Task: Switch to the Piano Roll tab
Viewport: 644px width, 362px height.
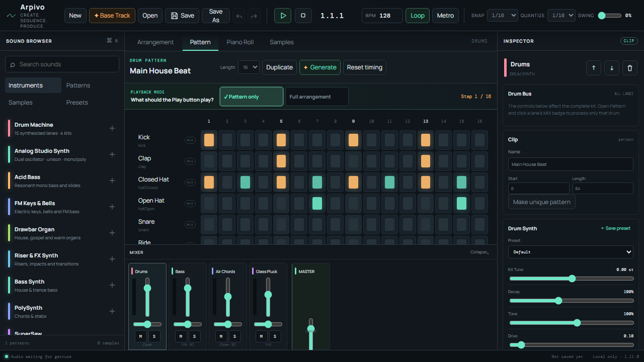Action: coord(240,42)
